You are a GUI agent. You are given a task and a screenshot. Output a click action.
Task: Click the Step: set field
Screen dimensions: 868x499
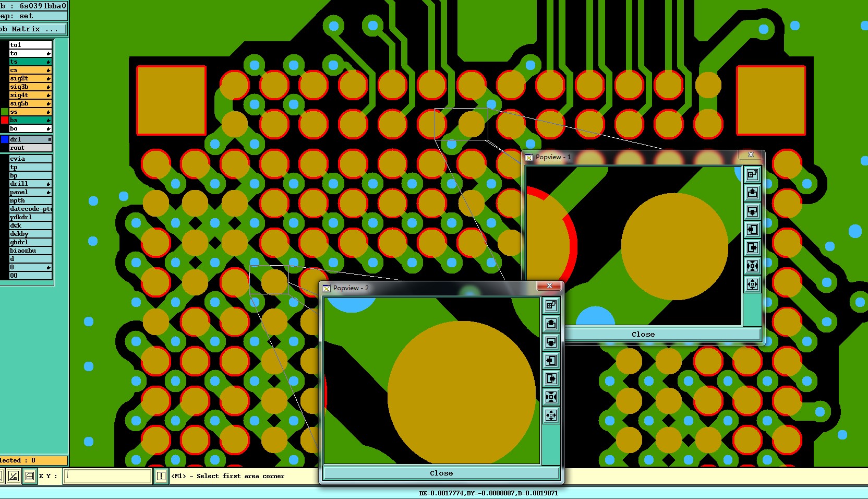pyautogui.click(x=33, y=16)
